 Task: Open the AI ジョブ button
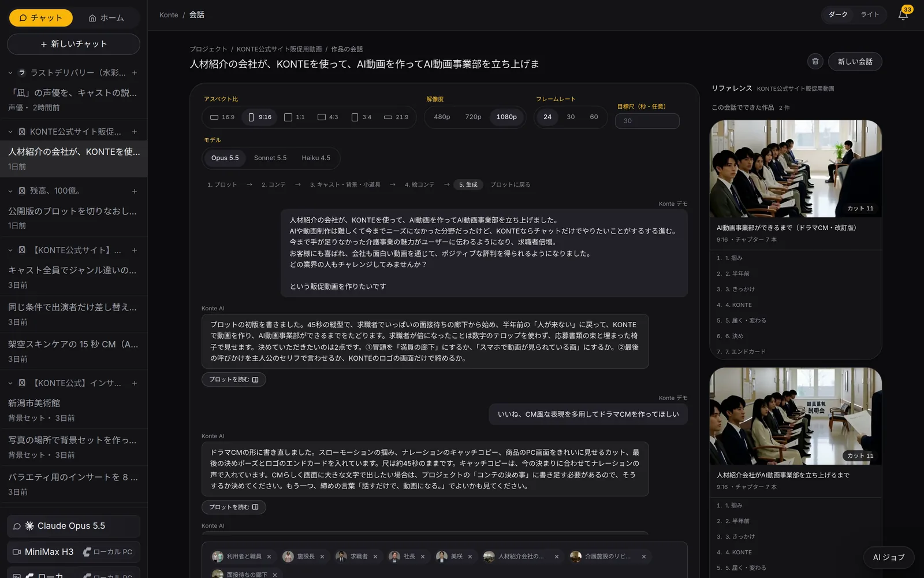pyautogui.click(x=889, y=557)
